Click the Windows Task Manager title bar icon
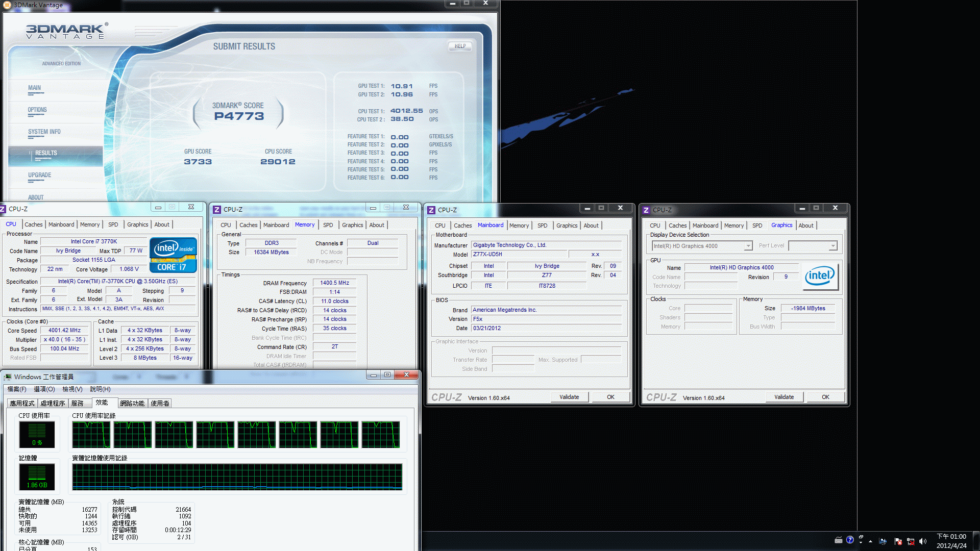Viewport: 980px width, 551px height. [8, 377]
